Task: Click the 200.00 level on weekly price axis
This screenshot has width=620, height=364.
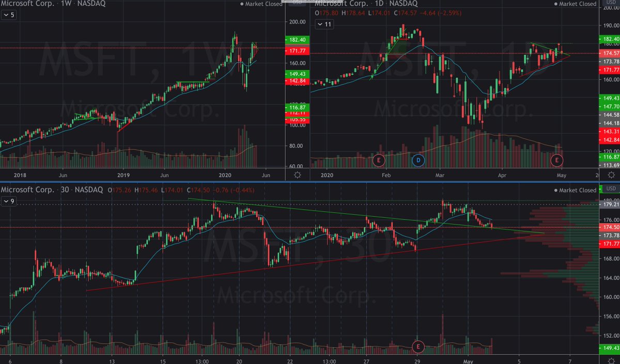Action: pyautogui.click(x=297, y=22)
